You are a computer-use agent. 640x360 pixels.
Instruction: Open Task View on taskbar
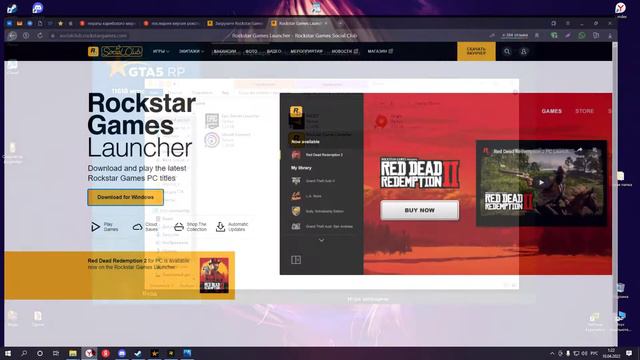point(56,353)
